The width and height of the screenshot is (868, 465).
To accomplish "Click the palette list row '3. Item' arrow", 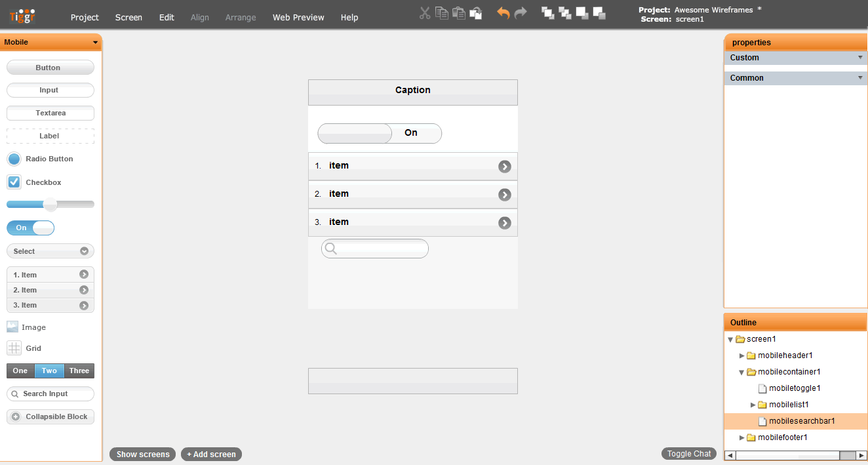I will [x=84, y=305].
